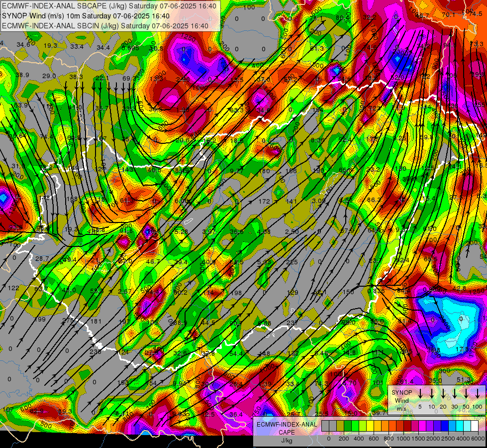The image size is (487, 448).
Task: Click the map value '172'
Action: (264, 202)
